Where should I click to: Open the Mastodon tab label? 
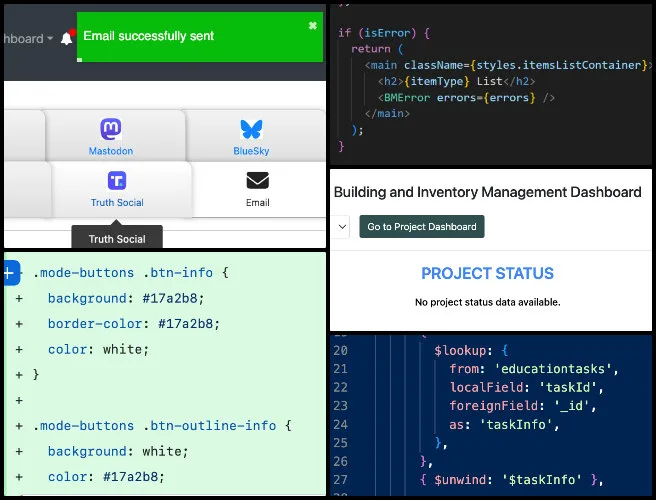(111, 151)
